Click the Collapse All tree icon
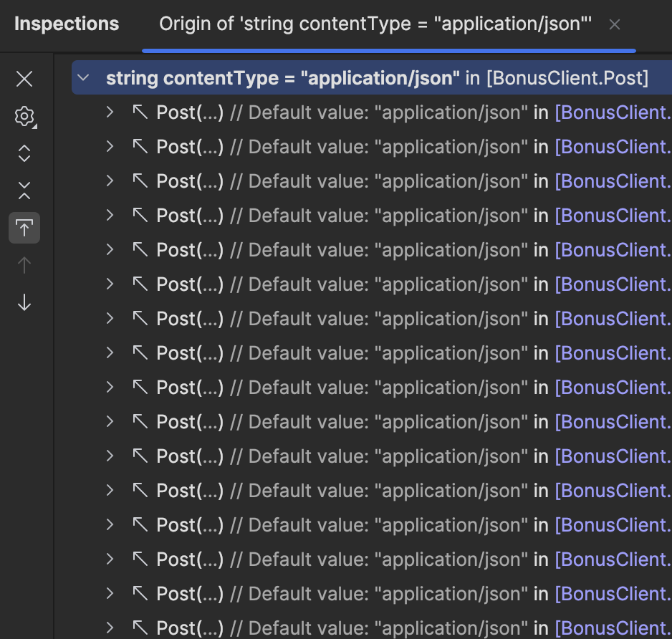Screen dimensions: 672x639 point(24,191)
